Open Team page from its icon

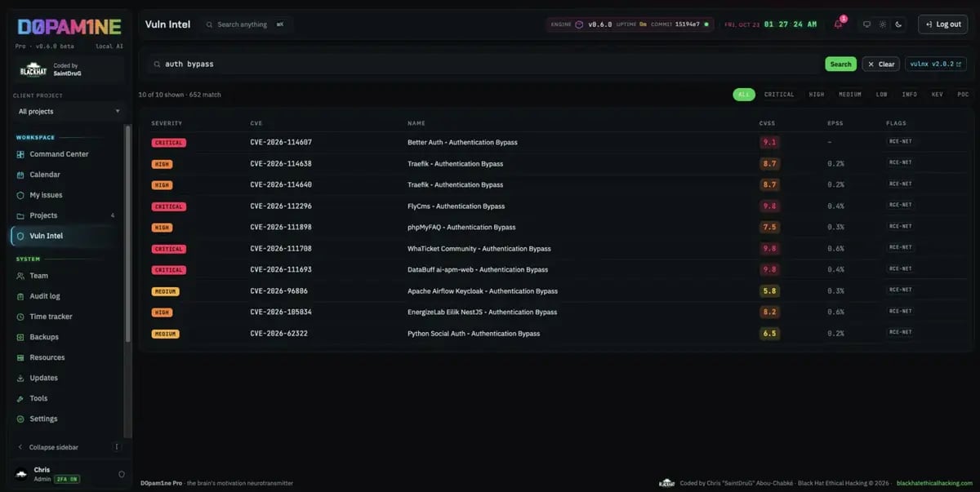click(20, 276)
